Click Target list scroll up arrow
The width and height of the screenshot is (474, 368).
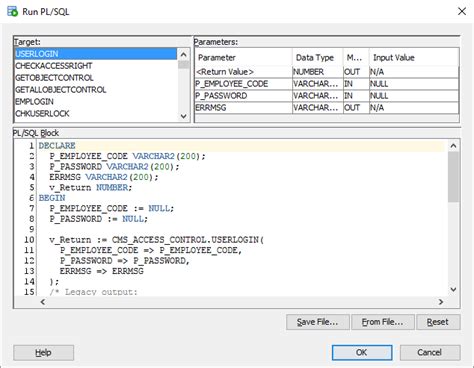click(x=184, y=54)
